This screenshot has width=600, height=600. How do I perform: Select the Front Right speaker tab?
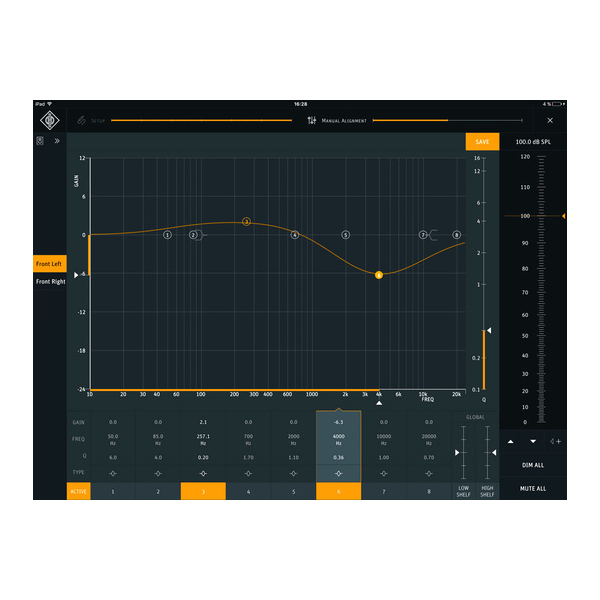(x=51, y=282)
